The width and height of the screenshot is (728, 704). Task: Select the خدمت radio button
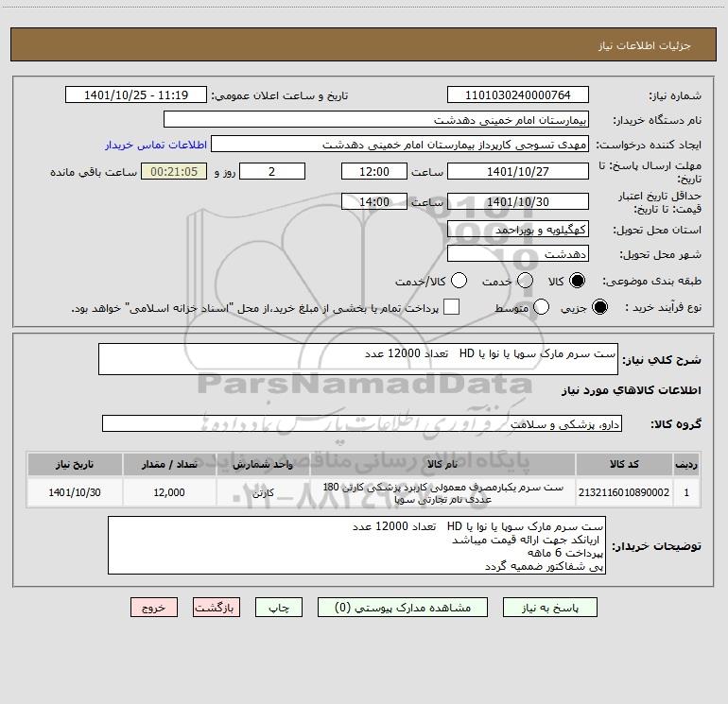click(x=525, y=281)
